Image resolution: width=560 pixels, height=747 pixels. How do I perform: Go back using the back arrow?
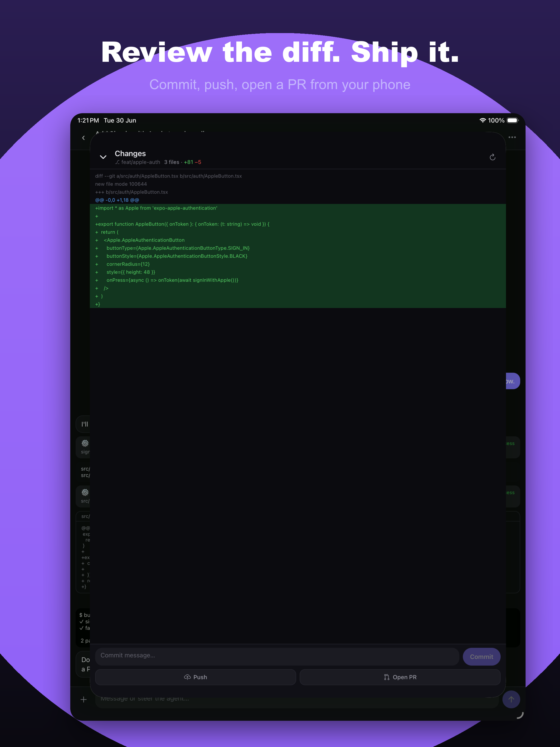(83, 138)
